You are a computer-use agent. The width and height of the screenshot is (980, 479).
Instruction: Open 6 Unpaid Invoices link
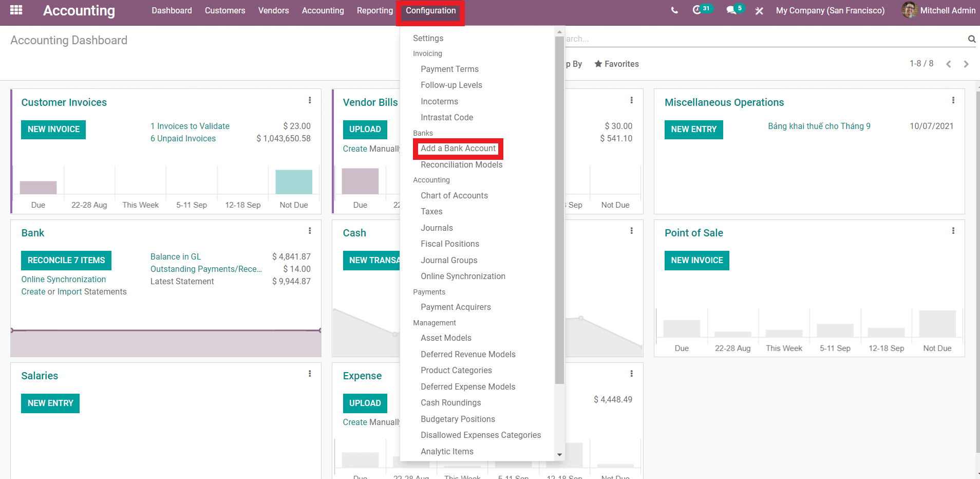[x=183, y=138]
